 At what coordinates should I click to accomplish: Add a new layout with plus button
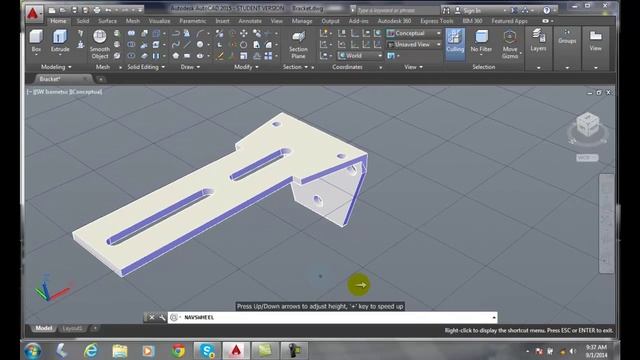click(x=95, y=328)
